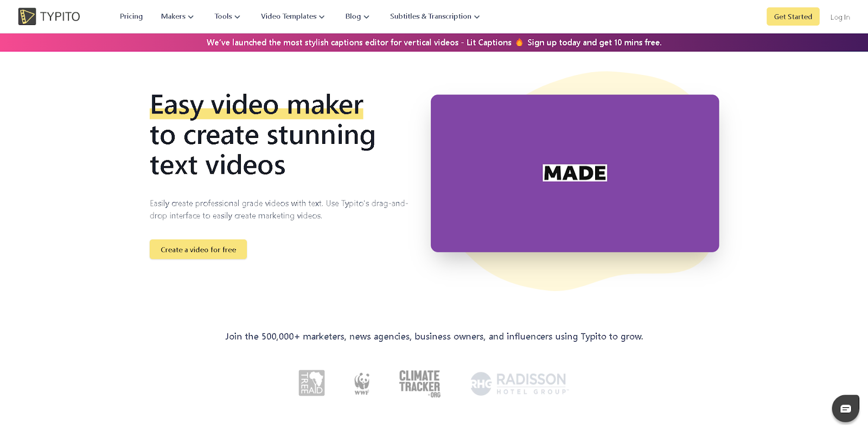Click the Typito logo icon
Viewport: 868px width, 430px height.
(27, 16)
